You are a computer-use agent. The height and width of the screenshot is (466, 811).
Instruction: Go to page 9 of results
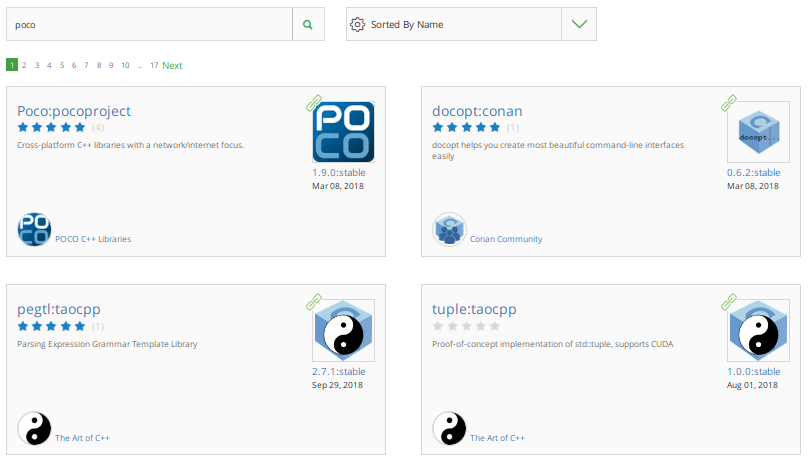pyautogui.click(x=111, y=65)
